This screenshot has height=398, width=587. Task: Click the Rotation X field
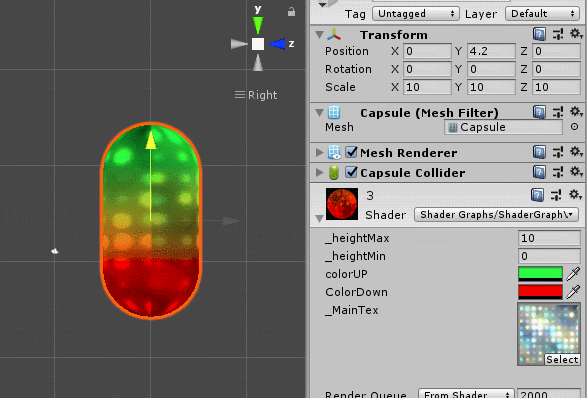point(427,69)
